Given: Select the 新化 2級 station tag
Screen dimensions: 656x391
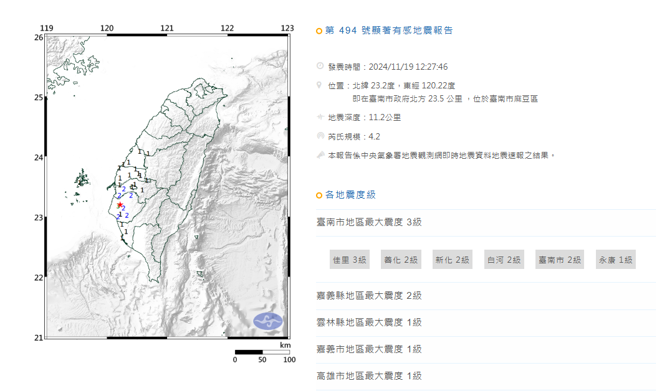Looking at the screenshot, I should [452, 260].
